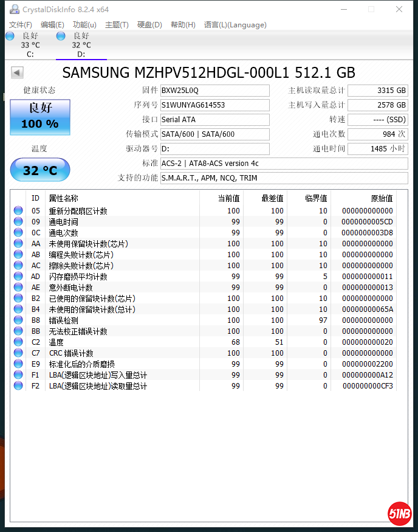
Task: Click the status orb for attribute 05
Action: pyautogui.click(x=18, y=211)
